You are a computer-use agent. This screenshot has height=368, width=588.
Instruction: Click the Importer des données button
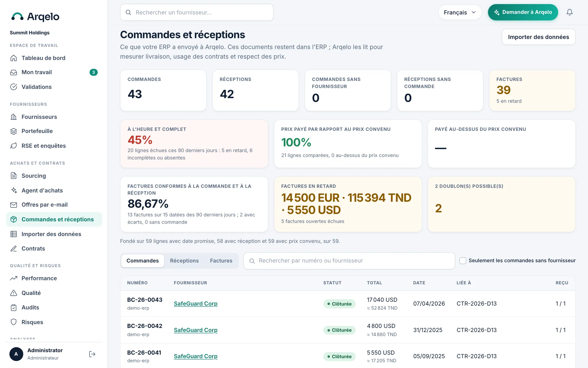[538, 37]
